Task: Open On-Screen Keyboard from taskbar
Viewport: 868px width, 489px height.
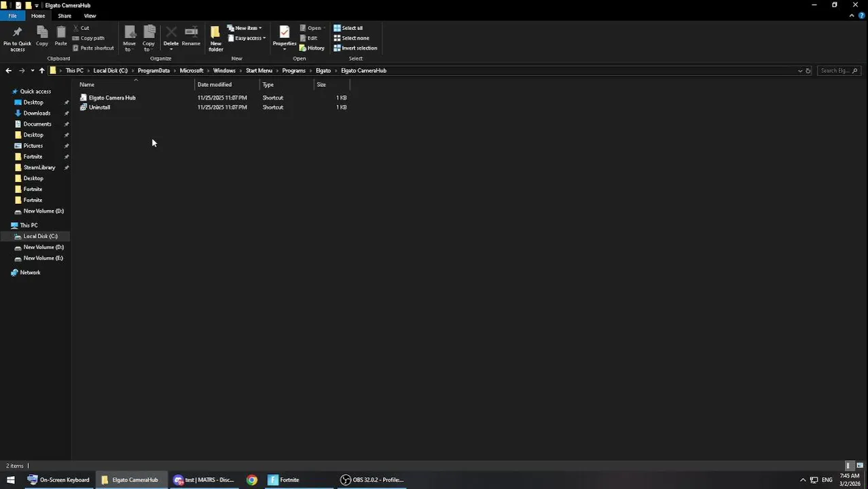Action: pos(58,480)
